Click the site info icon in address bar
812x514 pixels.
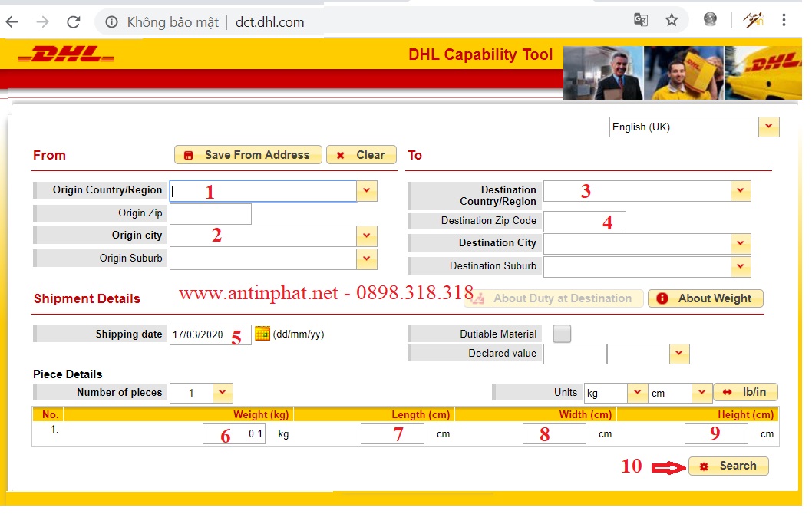point(112,22)
